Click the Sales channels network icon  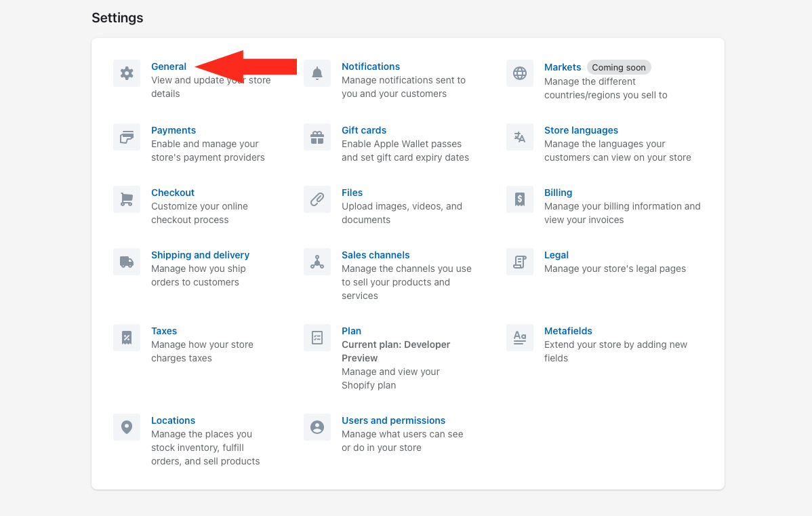pos(317,262)
